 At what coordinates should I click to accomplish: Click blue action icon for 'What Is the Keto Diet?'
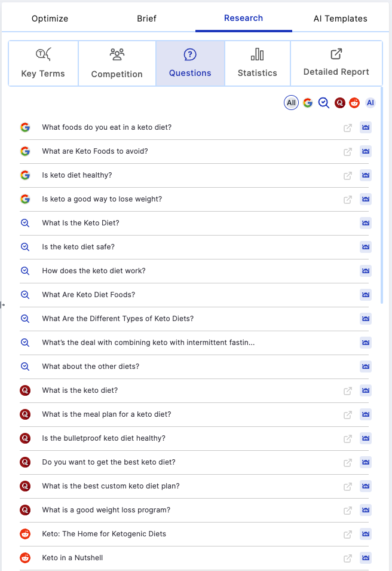coord(366,223)
